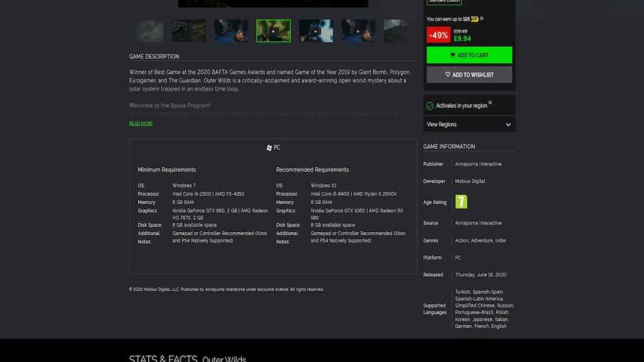Screen dimensions: 644x362
Task: Click the yellow XP badge
Action: pos(474,19)
